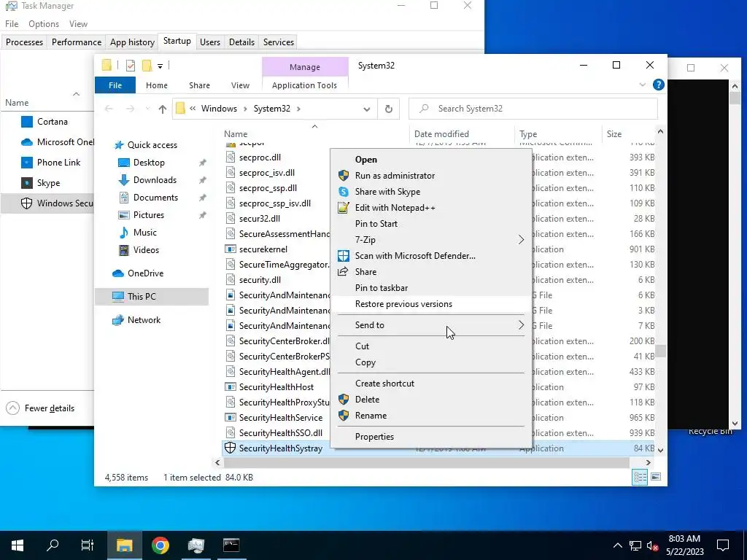Click the Search System32 field
This screenshot has width=747, height=560.
click(x=533, y=109)
